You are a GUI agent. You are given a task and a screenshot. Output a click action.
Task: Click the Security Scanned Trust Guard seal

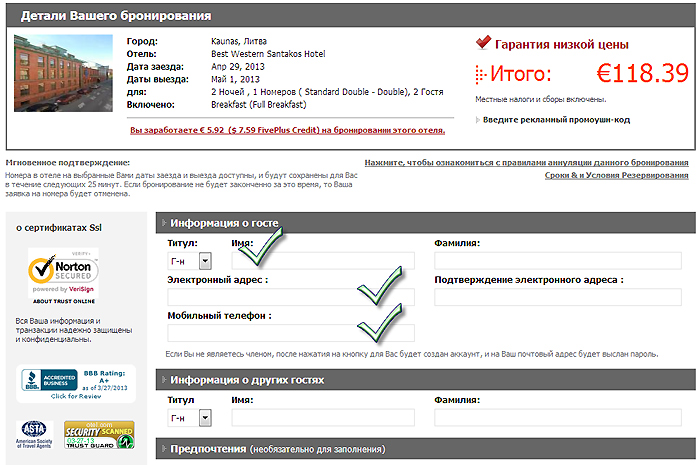(98, 432)
